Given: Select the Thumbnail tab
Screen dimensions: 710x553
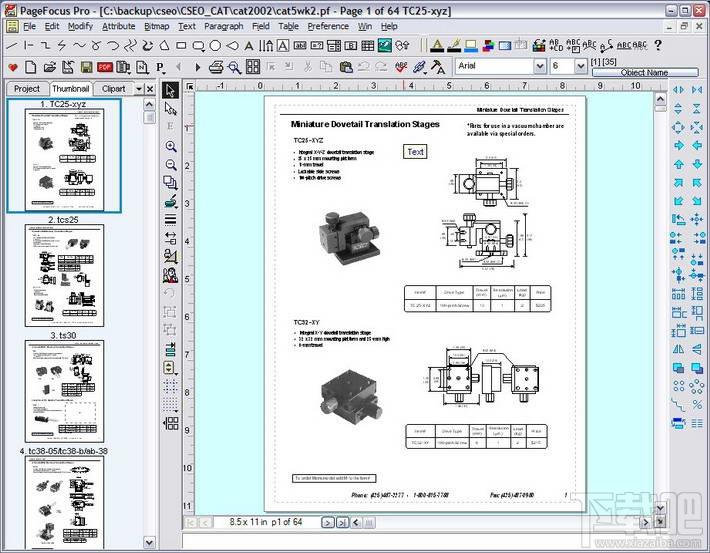Looking at the screenshot, I should coord(70,88).
